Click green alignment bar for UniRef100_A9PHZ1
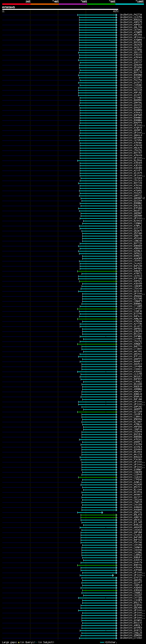The height and width of the screenshot is (644, 146). (98, 281)
